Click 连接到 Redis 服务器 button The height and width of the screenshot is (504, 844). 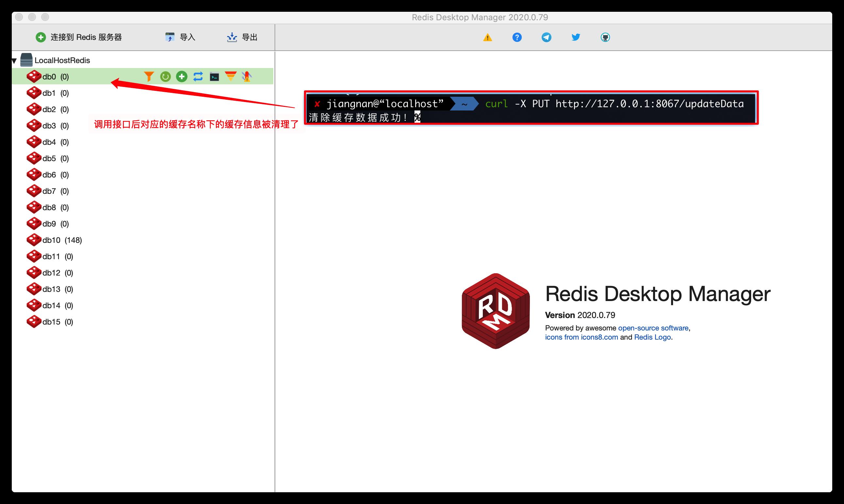(79, 37)
